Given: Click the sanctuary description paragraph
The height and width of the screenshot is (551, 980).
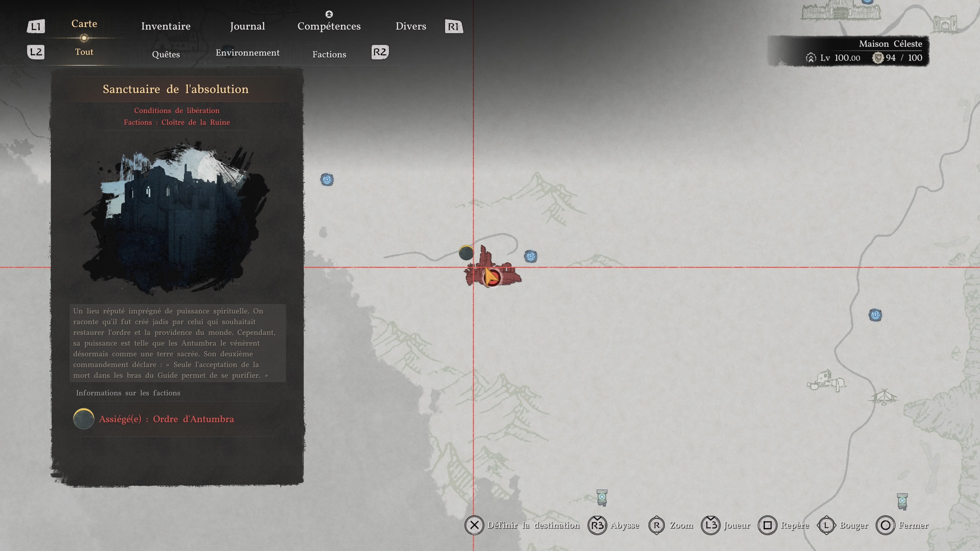Looking at the screenshot, I should coord(178,343).
